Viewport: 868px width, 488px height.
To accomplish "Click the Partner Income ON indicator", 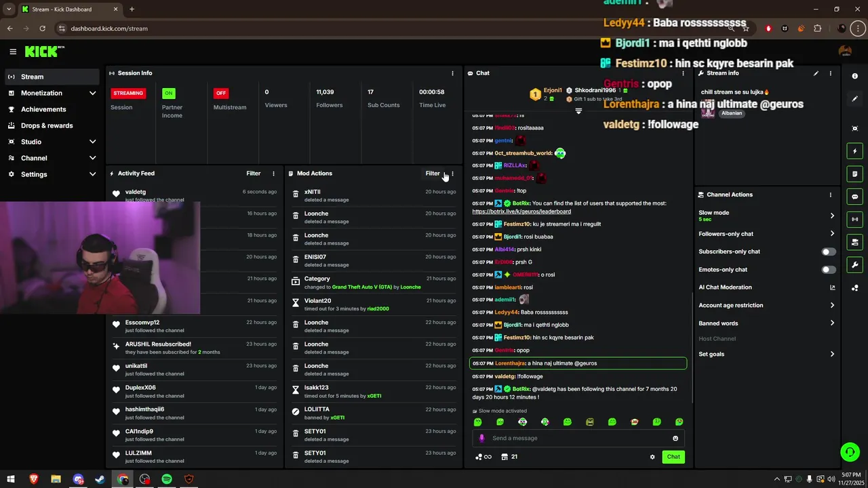I will (168, 93).
